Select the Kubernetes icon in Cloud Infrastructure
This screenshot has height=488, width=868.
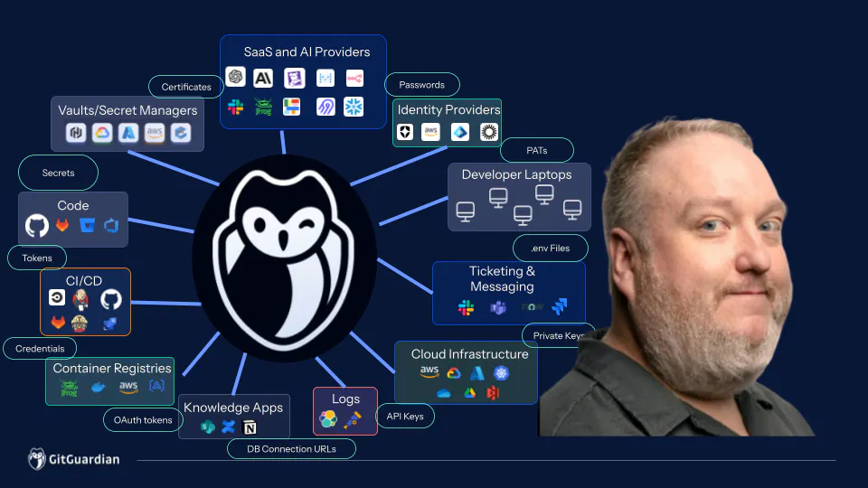coord(501,373)
